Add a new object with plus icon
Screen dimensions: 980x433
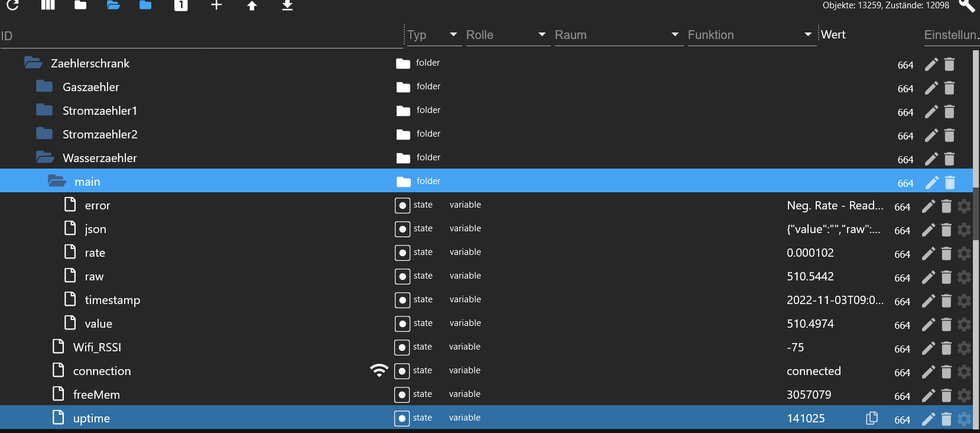pos(216,5)
